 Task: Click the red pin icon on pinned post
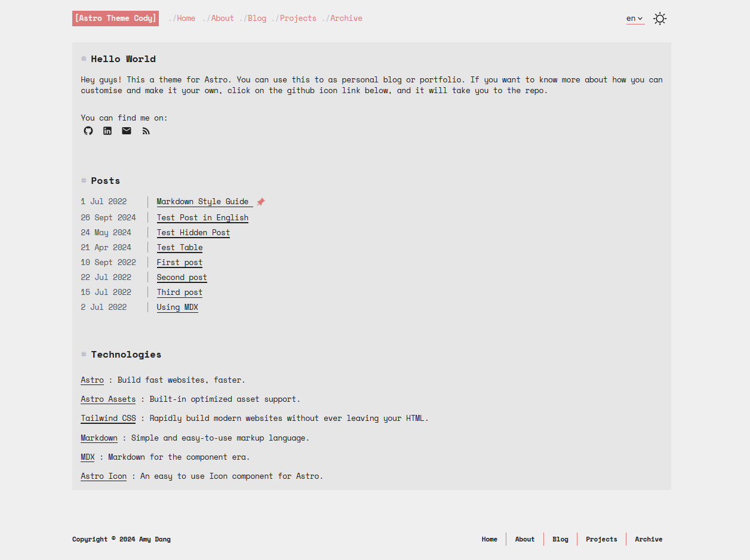click(x=261, y=202)
